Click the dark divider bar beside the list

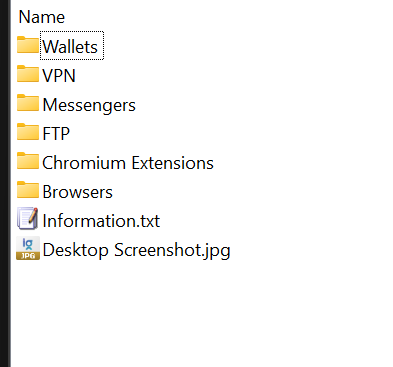5,183
